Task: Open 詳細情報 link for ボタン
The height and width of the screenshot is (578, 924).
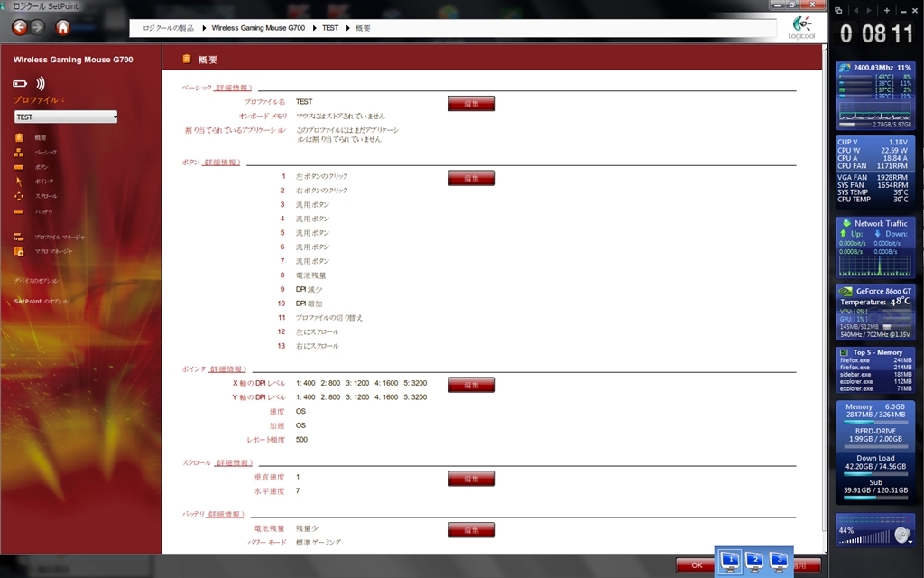Action: coord(222,163)
